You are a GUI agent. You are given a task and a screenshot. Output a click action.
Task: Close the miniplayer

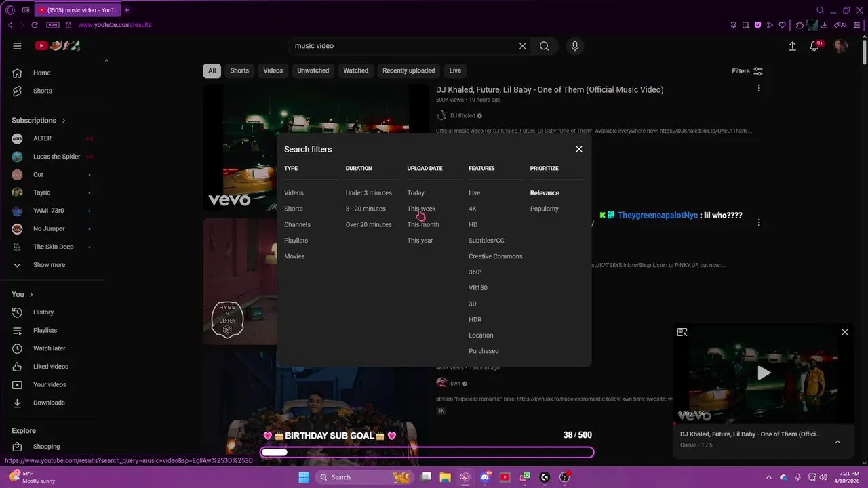pos(844,332)
